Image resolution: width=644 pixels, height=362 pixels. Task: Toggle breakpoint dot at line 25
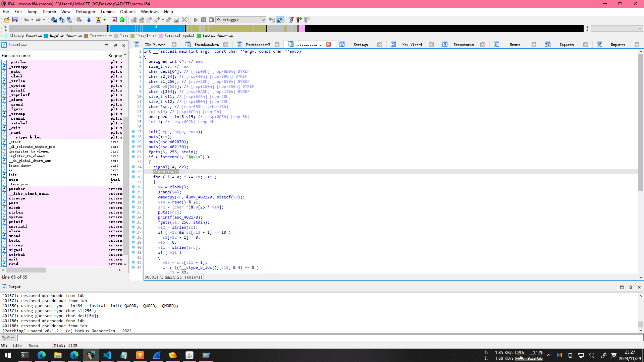(x=133, y=172)
